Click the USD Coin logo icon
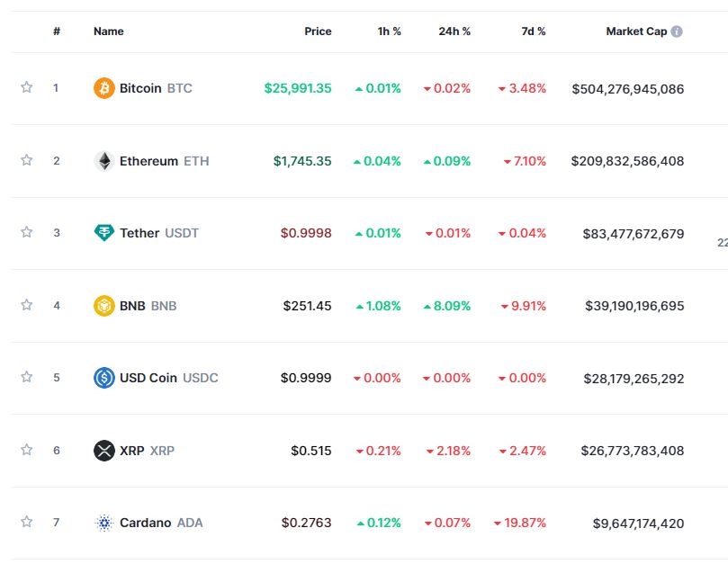Screen dimensions: 728x564 click(x=104, y=378)
